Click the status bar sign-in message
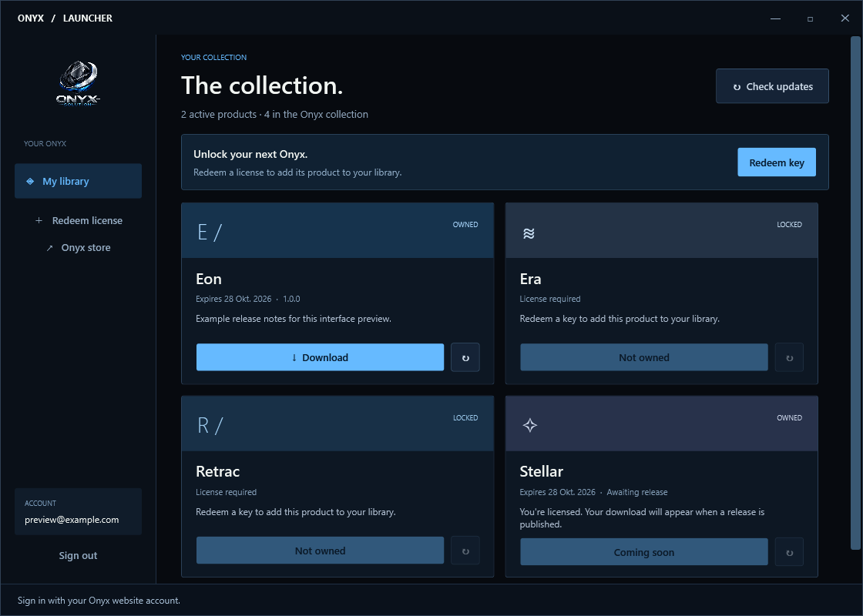The image size is (863, 616). 99,601
